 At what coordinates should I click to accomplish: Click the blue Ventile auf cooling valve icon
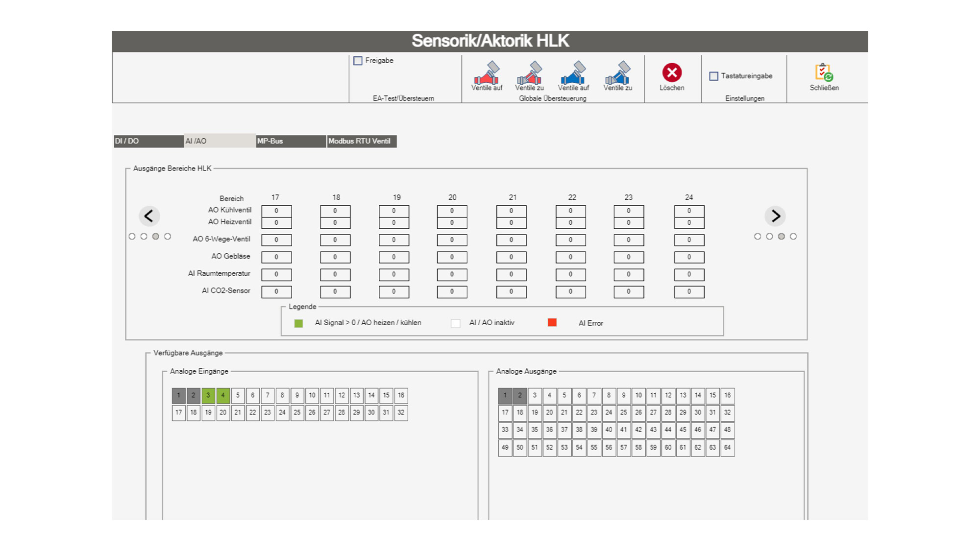pyautogui.click(x=573, y=72)
